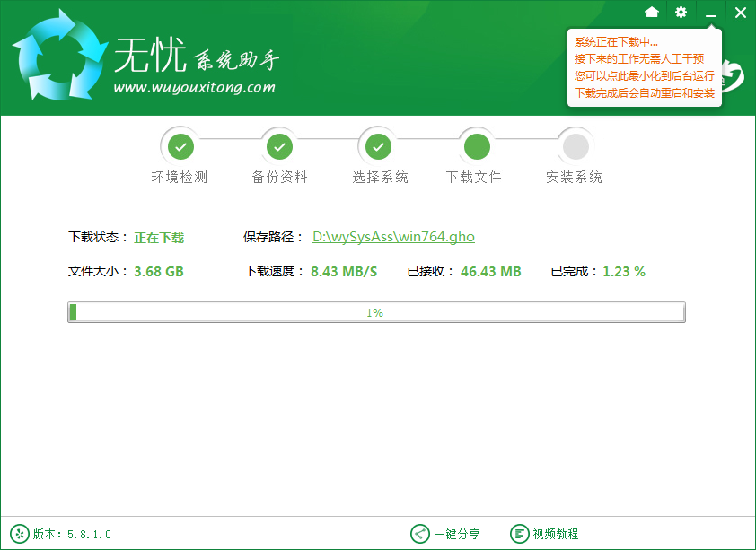Image resolution: width=756 pixels, height=550 pixels.
Task: Click the 选择系统 checkmark circle
Action: point(378,145)
